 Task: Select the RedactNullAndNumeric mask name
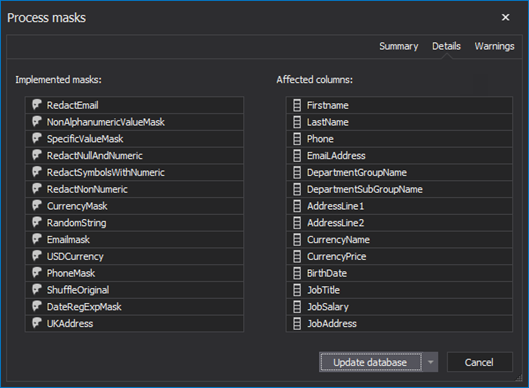click(94, 156)
